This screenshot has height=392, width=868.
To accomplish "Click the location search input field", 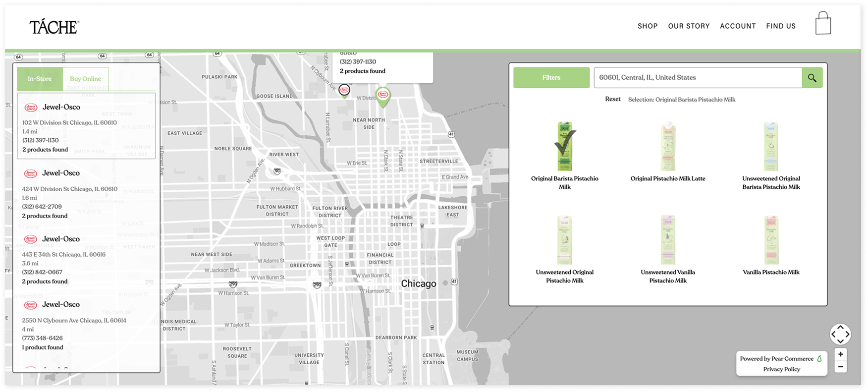I will (698, 78).
